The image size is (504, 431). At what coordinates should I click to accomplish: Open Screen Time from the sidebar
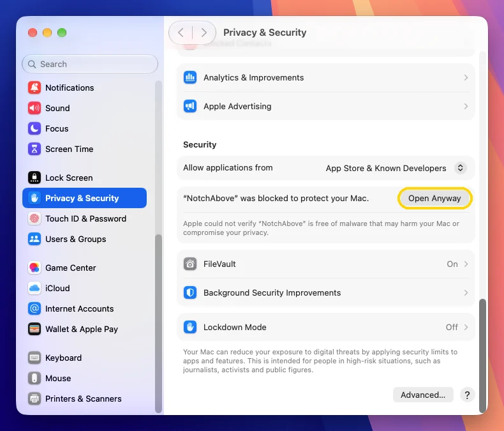[x=85, y=149]
